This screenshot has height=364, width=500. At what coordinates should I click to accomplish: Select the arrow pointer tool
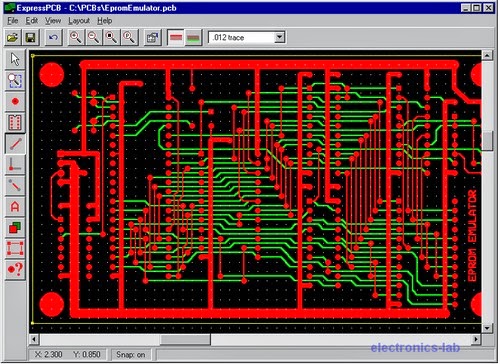[15, 60]
